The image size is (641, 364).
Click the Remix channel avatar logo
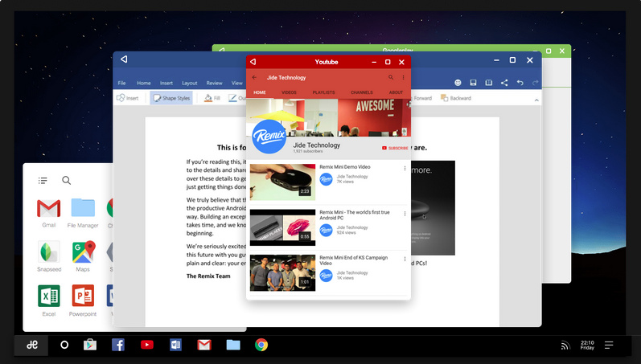(269, 137)
